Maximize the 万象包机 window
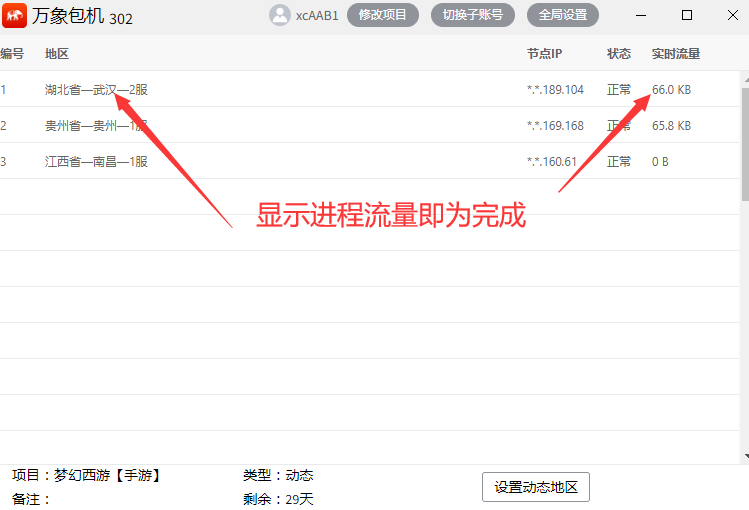749x510 pixels. pos(686,15)
